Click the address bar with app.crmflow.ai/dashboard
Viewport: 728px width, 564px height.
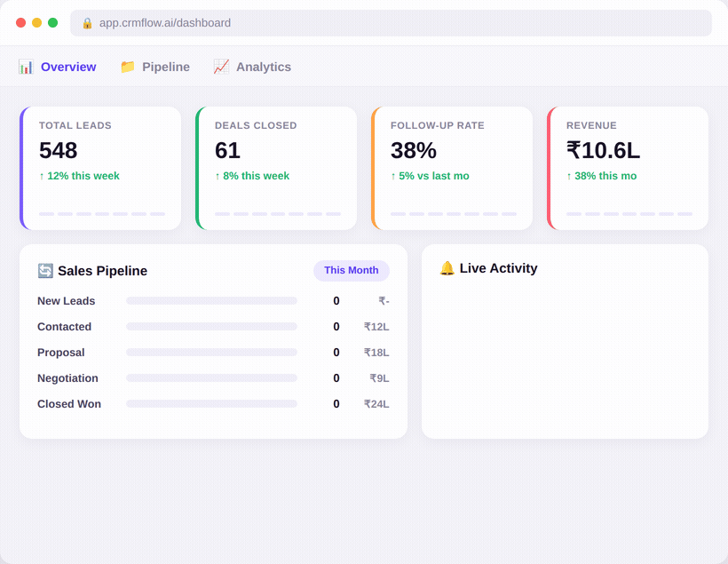point(391,23)
